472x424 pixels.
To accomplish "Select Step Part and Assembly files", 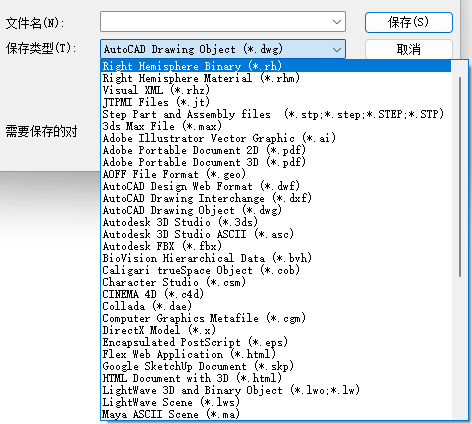I will 277,114.
